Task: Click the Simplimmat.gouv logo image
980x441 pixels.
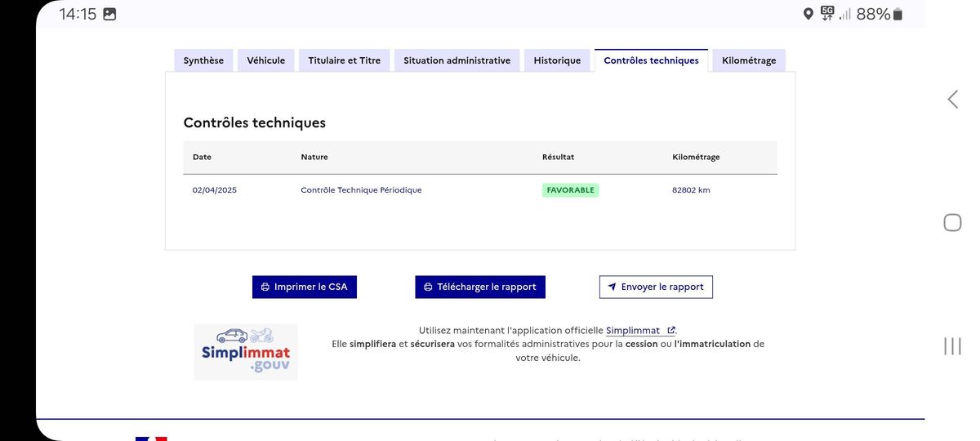Action: [x=246, y=352]
